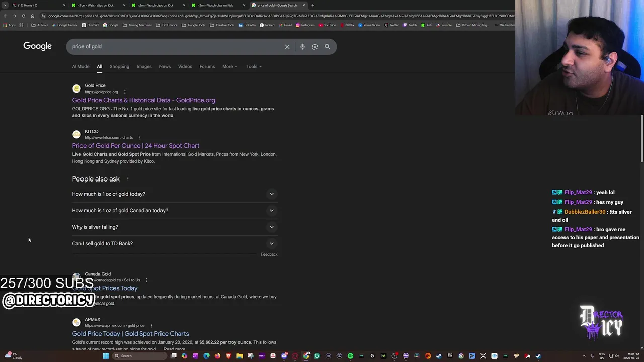Open Windows Start menu
The image size is (644, 362).
[x=106, y=356]
